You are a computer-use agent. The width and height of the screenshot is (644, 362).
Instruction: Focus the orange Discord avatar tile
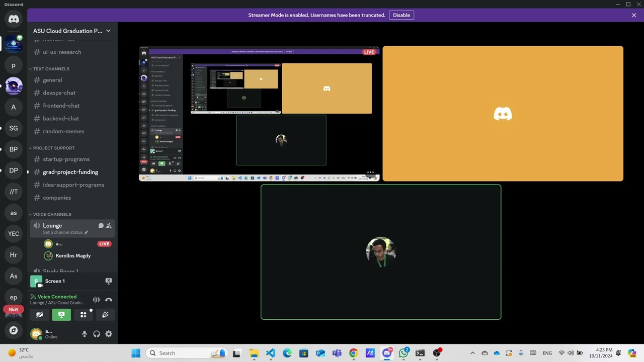coord(503,114)
